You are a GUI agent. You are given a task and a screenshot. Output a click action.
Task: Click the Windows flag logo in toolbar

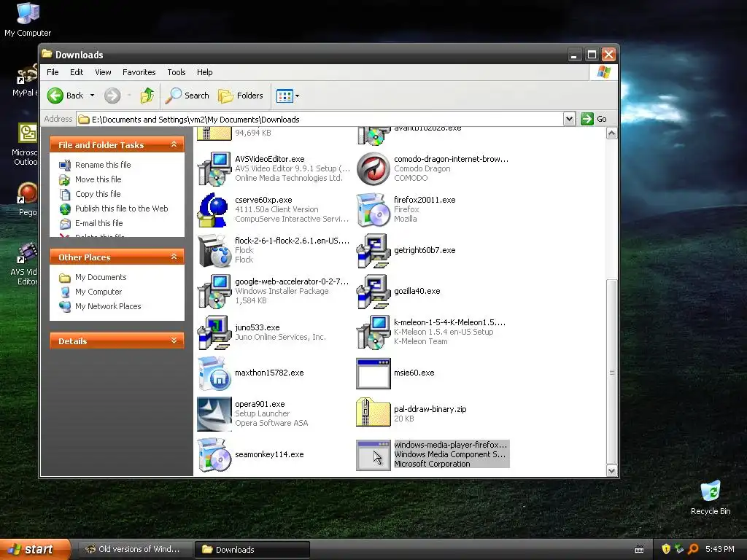[x=603, y=72]
